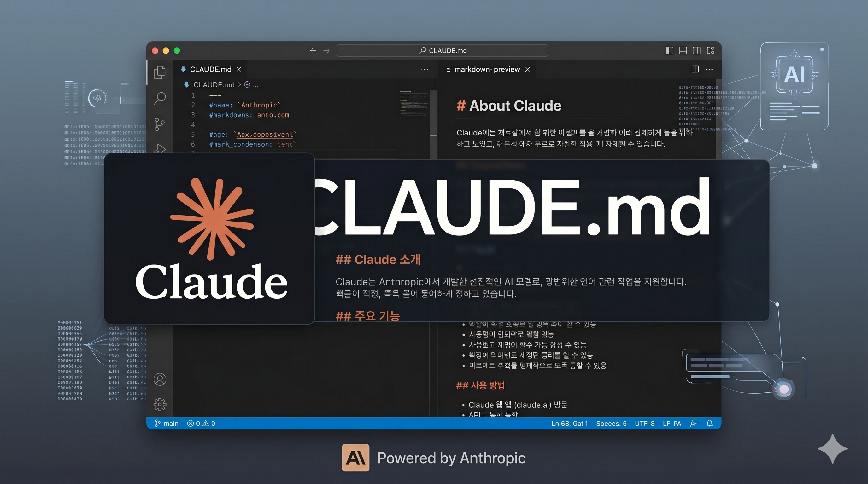The image size is (868, 484).
Task: Click the feedback icon in the status bar
Action: (694, 423)
